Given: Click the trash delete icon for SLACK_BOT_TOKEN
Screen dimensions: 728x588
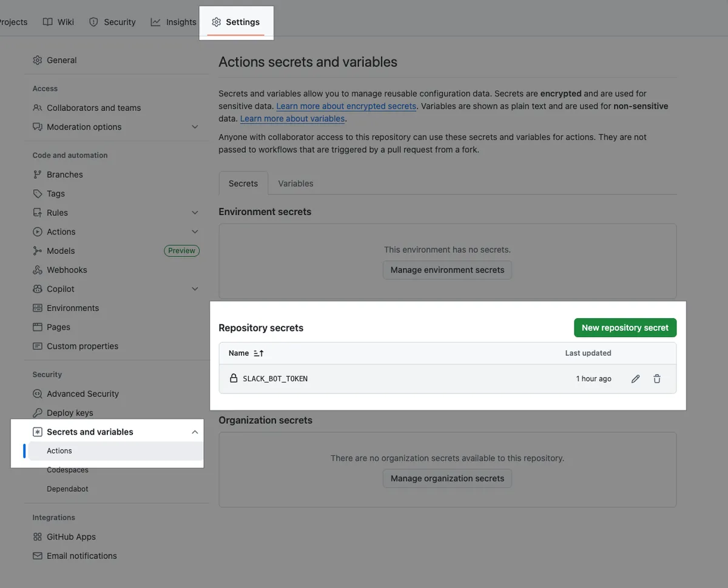Looking at the screenshot, I should point(657,379).
